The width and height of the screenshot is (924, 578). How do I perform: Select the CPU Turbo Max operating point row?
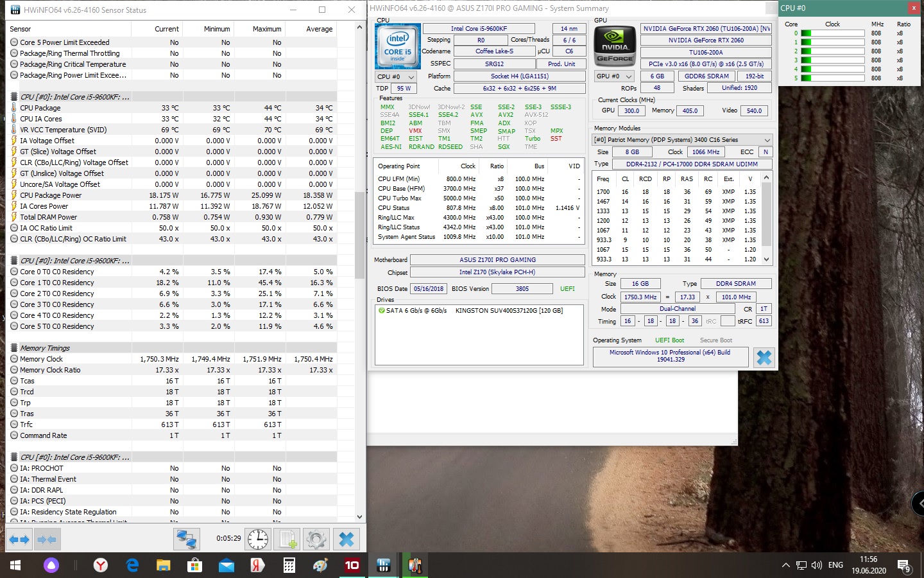[x=479, y=198]
